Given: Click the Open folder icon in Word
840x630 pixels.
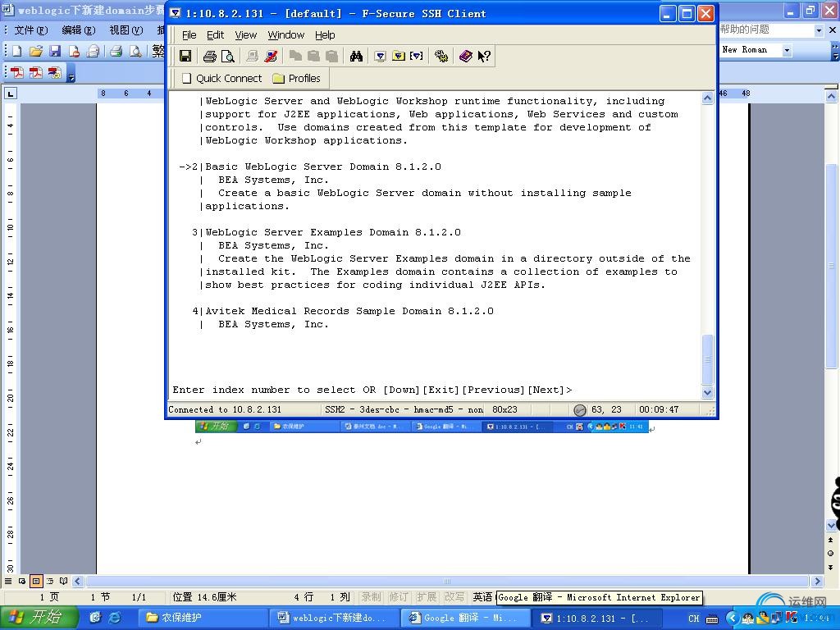Looking at the screenshot, I should tap(36, 51).
